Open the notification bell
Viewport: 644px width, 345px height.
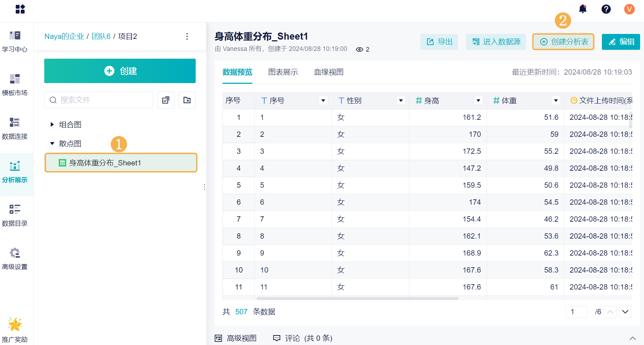click(x=583, y=9)
